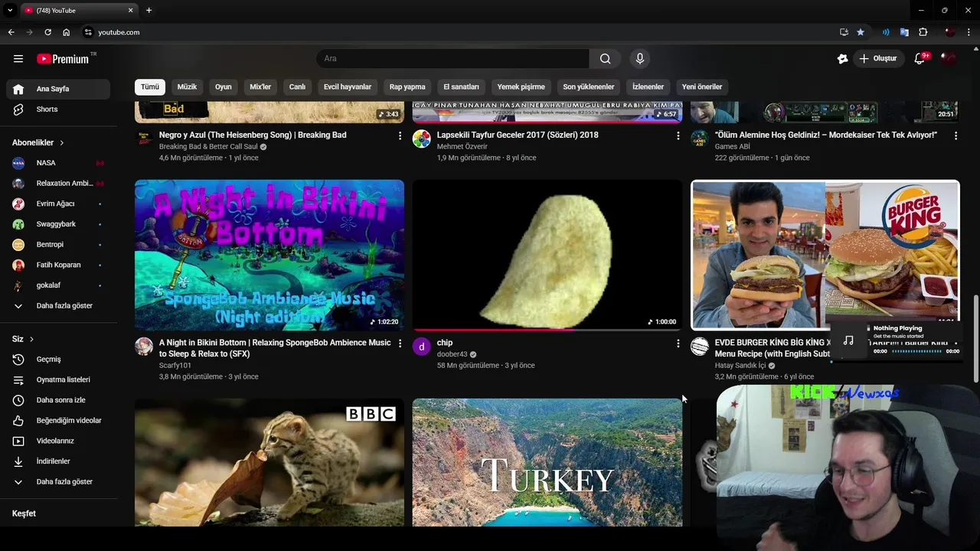Select the Son yüklenenler chip
980x551 pixels.
[x=589, y=87]
